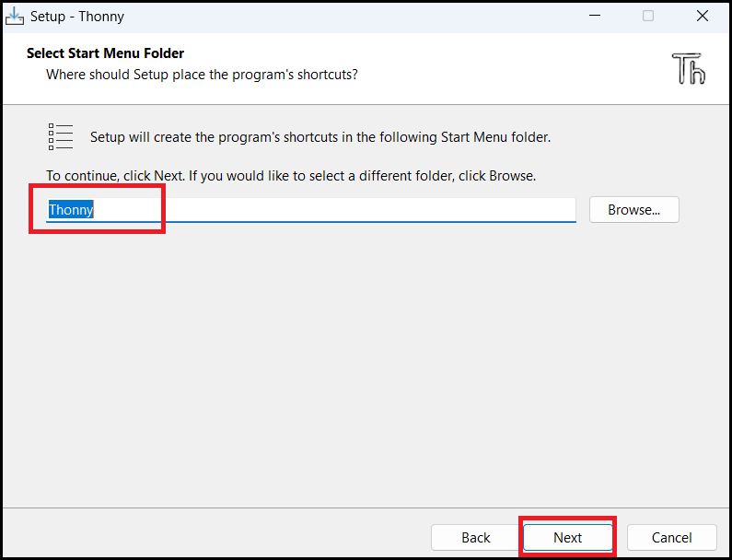Click the grayed-out maximize window button
Screen dimensions: 732x560
pyautogui.click(x=648, y=16)
